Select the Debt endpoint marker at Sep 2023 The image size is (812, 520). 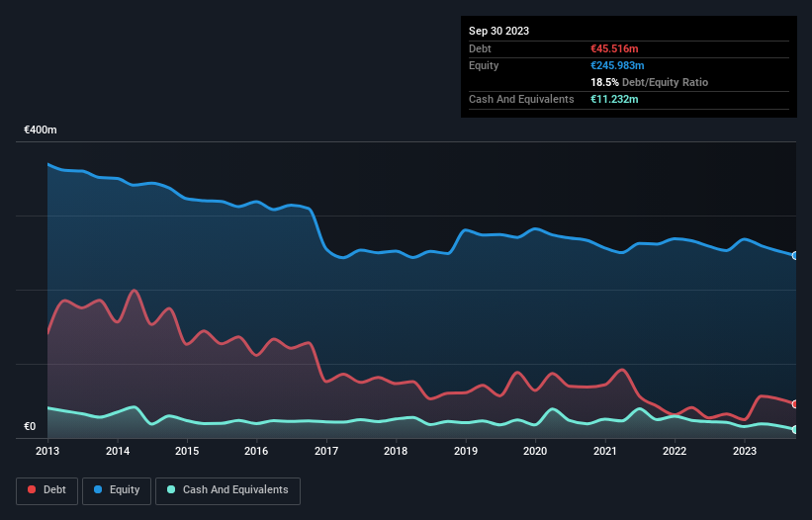click(x=795, y=404)
